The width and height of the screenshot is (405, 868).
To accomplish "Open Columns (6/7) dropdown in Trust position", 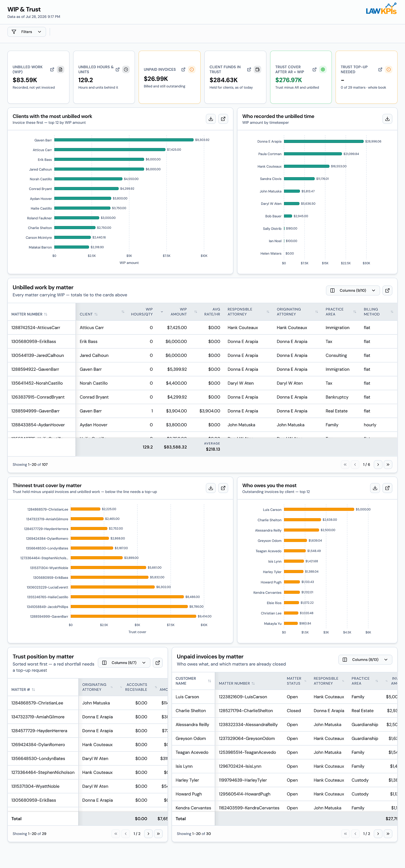I will click(x=124, y=663).
